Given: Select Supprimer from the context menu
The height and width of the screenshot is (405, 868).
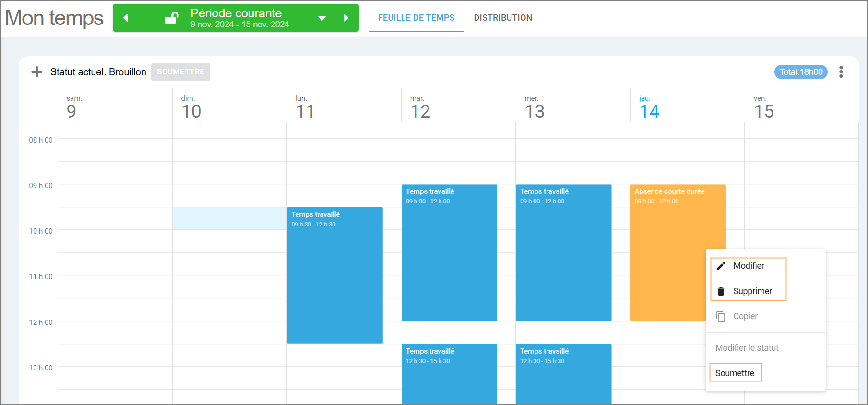Looking at the screenshot, I should tap(752, 291).
